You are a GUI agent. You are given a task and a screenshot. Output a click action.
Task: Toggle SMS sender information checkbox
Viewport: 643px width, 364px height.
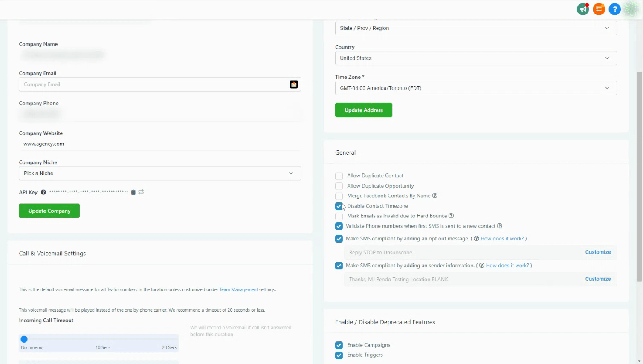click(x=339, y=266)
